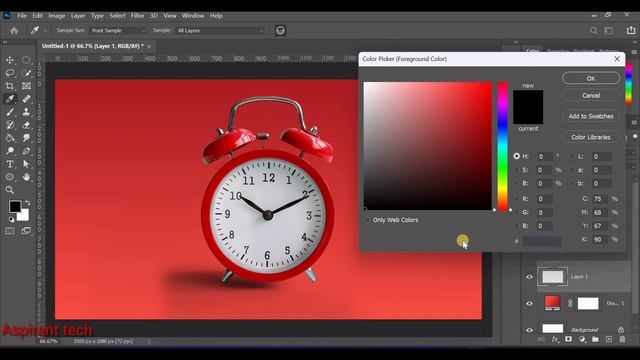640x360 pixels.
Task: Hide the gradient fill layer eye icon
Action: (x=529, y=303)
